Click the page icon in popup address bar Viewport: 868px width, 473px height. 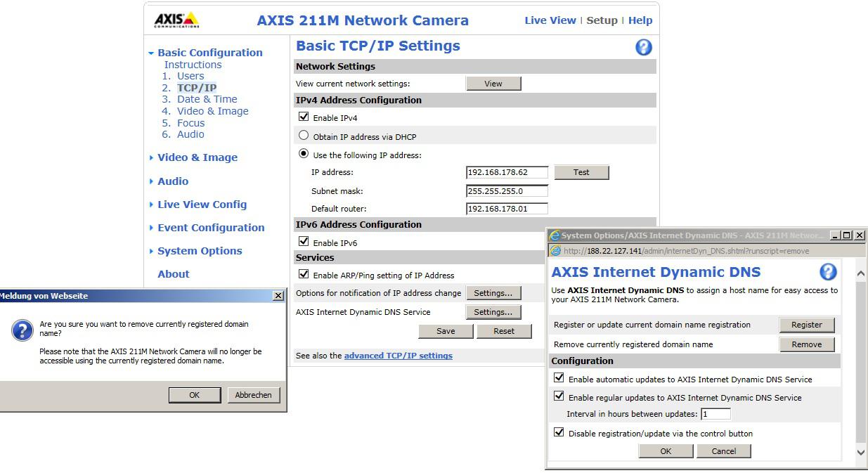(555, 251)
